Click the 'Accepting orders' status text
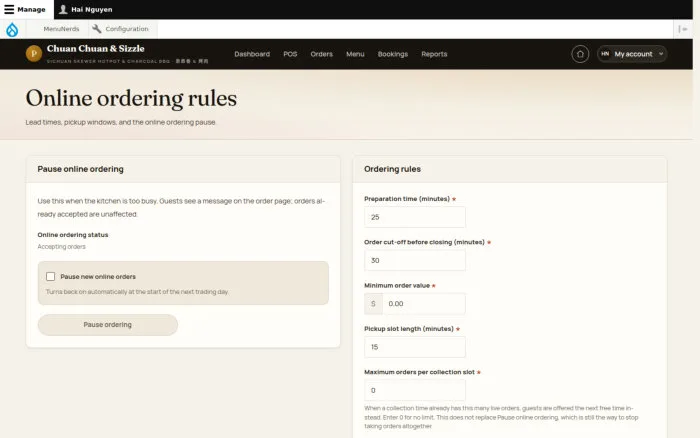Image resolution: width=700 pixels, height=438 pixels. coord(61,246)
